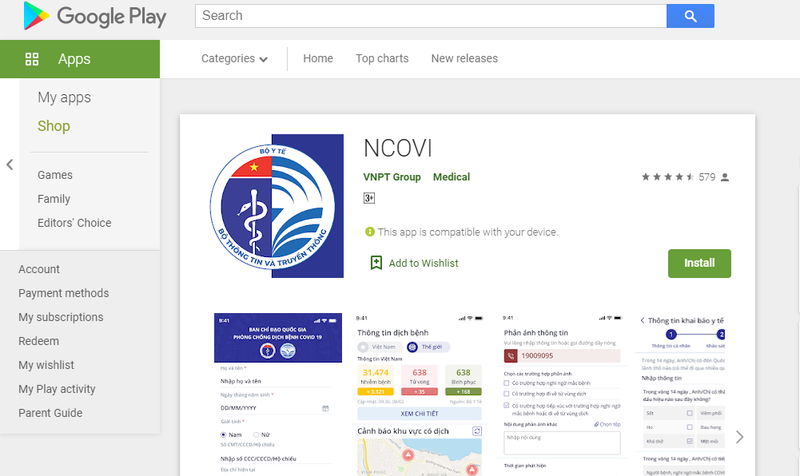Open the VNPT Group developer link
Screen dimensions: 800x476
[x=392, y=177]
